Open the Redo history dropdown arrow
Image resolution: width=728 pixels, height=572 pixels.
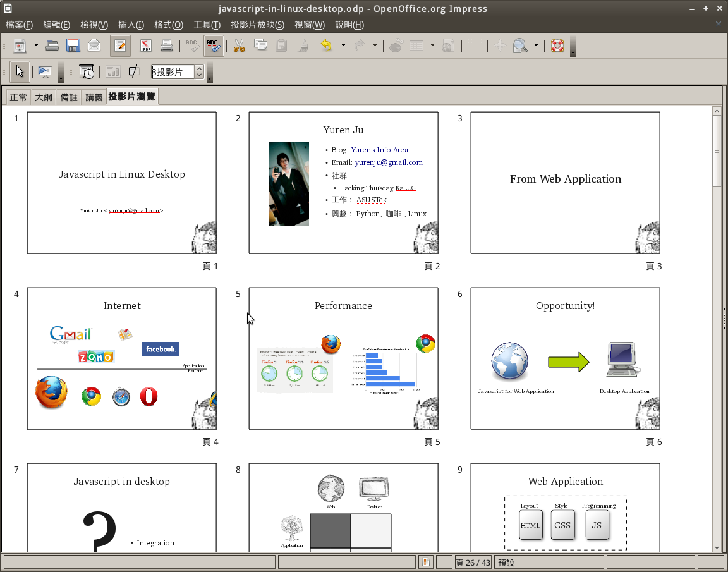click(x=375, y=46)
